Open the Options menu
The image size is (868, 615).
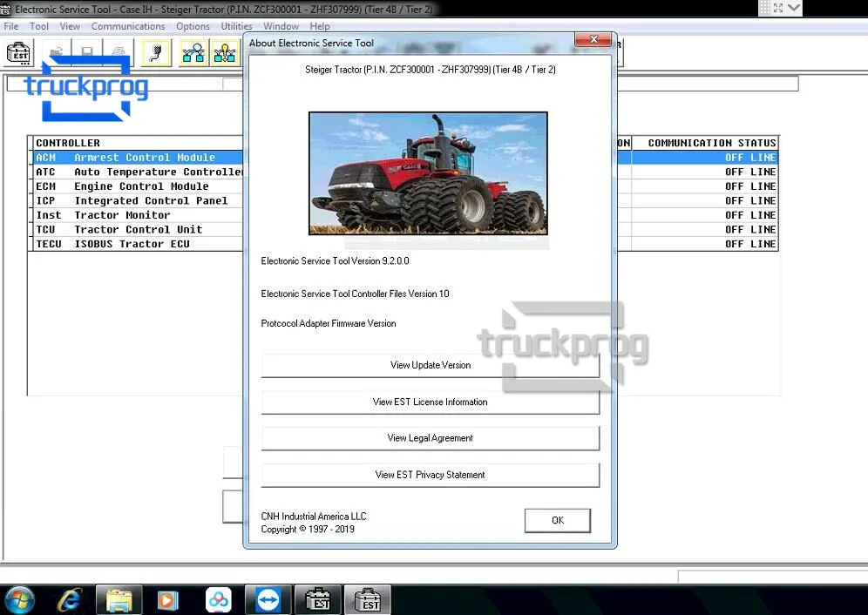pyautogui.click(x=193, y=26)
